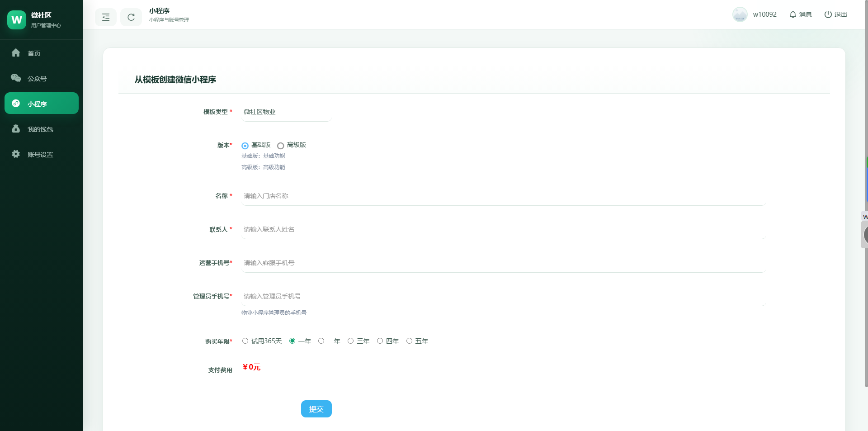This screenshot has width=868, height=431.
Task: Choose 二年 purchase period
Action: 321,341
